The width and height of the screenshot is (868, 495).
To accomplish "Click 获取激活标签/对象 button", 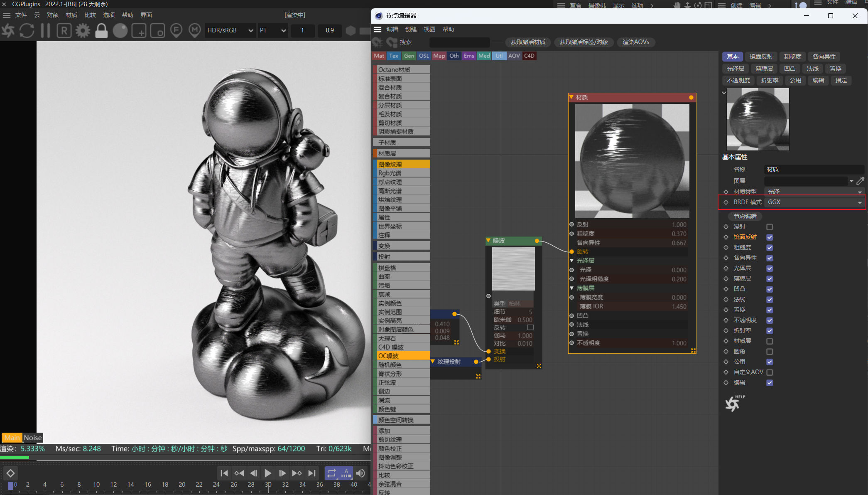I will pyautogui.click(x=584, y=42).
